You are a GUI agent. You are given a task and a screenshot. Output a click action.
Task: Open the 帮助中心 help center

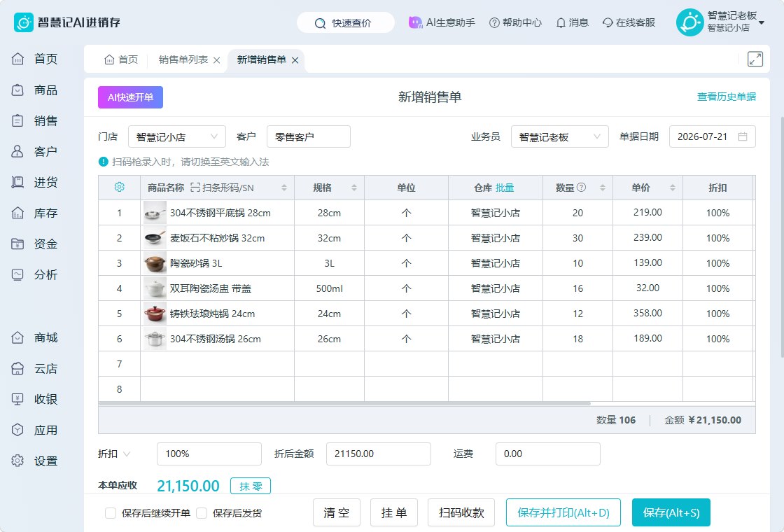point(515,22)
